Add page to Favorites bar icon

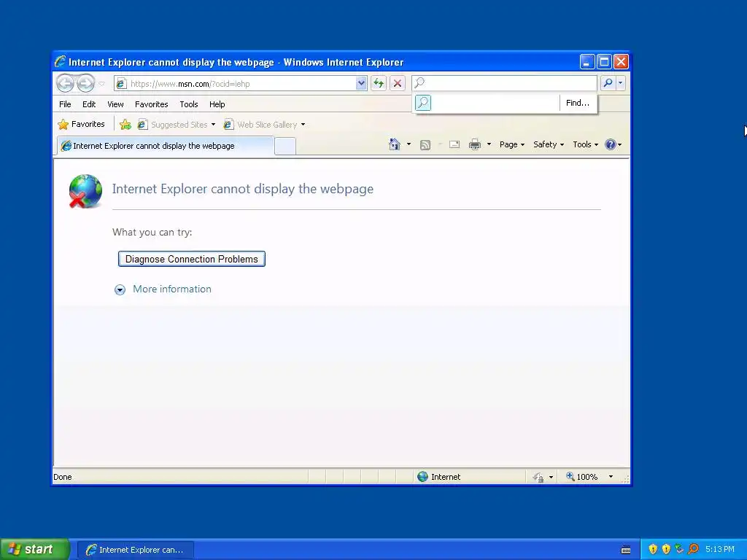[x=125, y=124]
